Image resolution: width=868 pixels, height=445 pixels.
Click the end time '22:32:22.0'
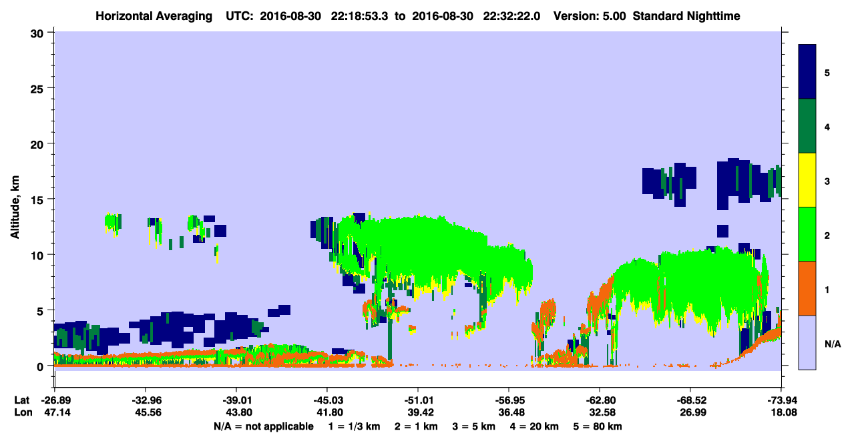point(511,16)
